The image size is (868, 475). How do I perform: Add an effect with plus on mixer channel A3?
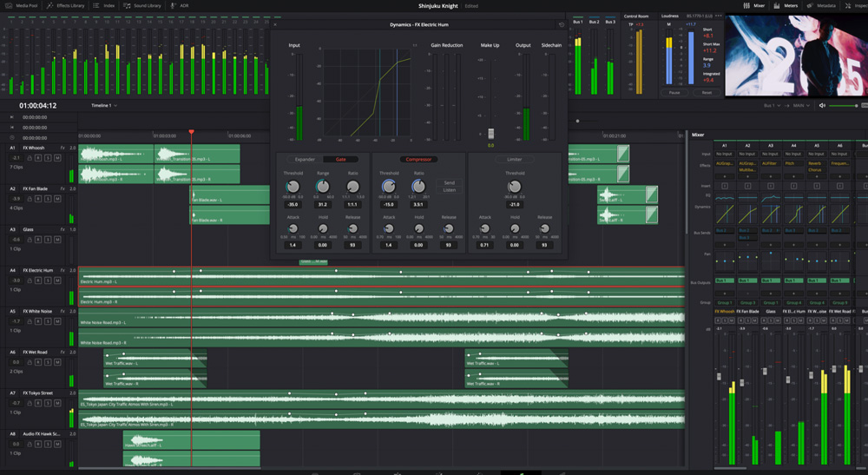point(771,176)
